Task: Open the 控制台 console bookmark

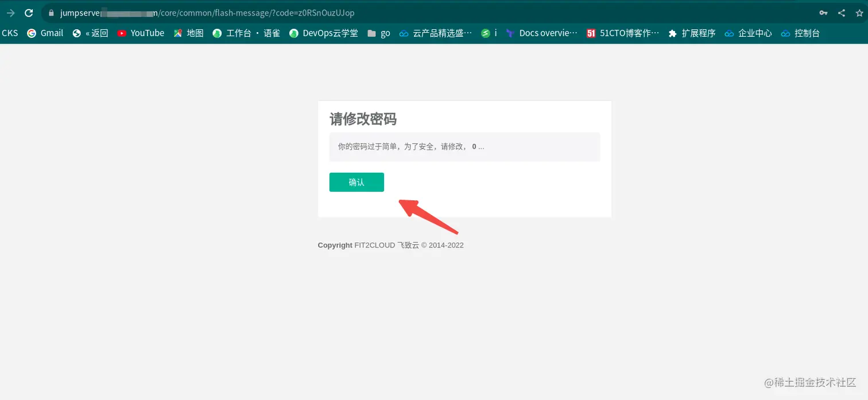Action: pos(800,33)
